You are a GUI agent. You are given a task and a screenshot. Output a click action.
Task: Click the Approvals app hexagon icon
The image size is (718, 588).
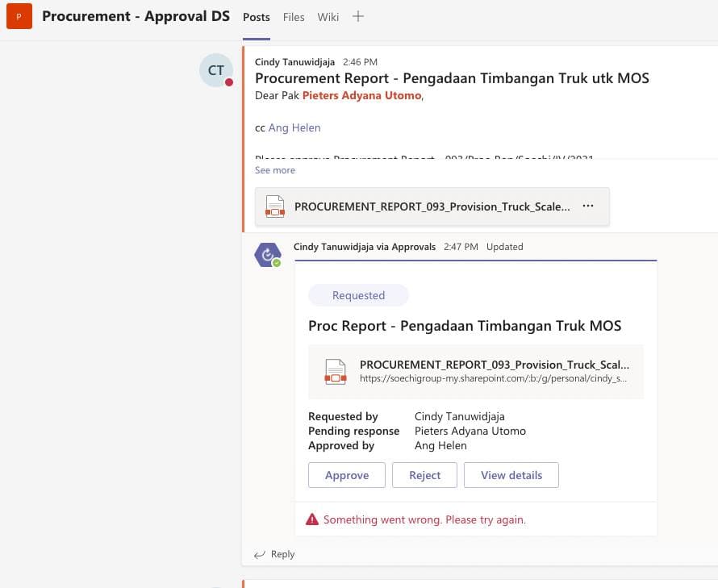(x=268, y=255)
